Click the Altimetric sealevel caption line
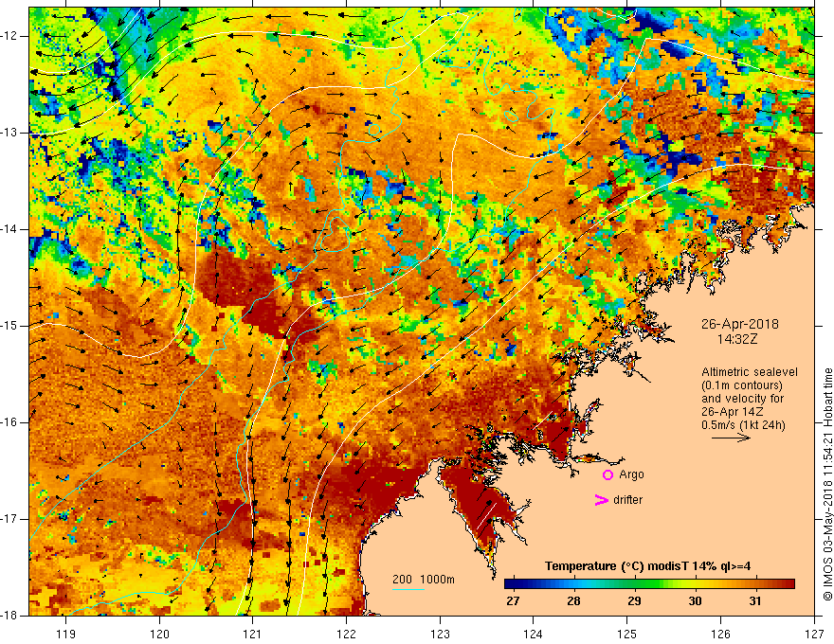This screenshot has height=644, width=834. coord(750,372)
